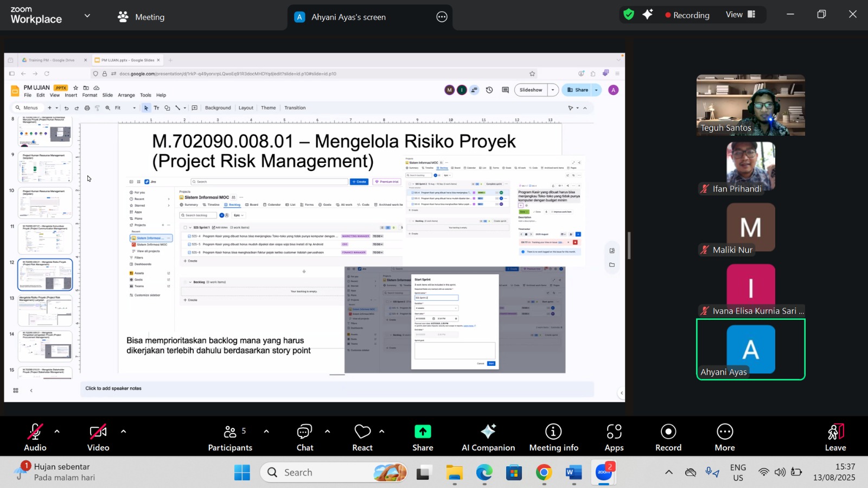Unmute microphone with the Audio button
Screen dimensions: 868x488
tap(35, 437)
